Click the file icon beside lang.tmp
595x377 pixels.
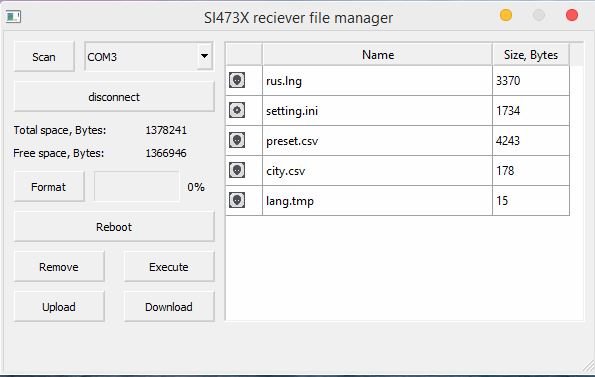(237, 200)
